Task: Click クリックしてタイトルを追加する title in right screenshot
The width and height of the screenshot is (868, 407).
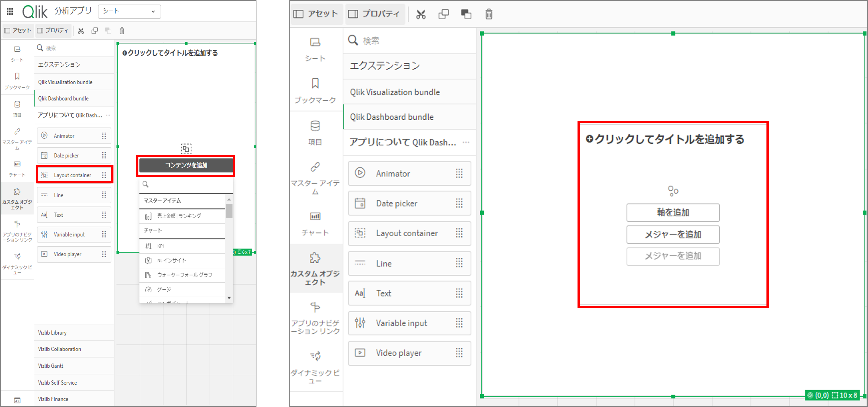Action: pos(665,139)
